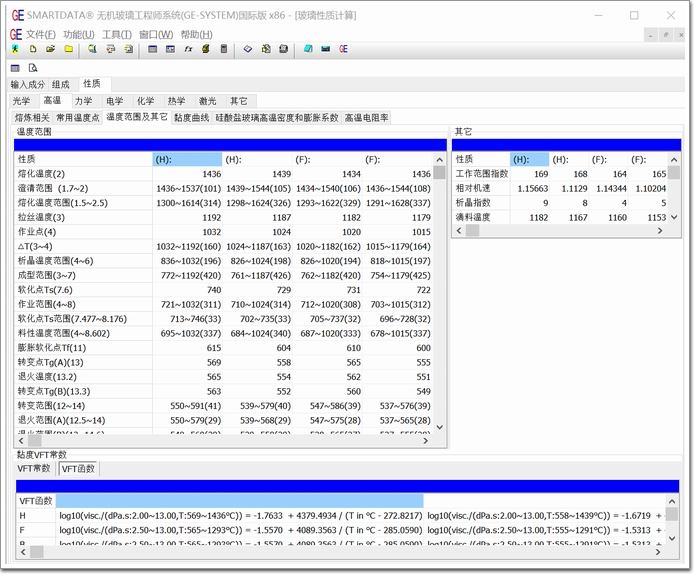This screenshot has width=694, height=574.
Task: Click the print preview magnifier icon
Action: (x=32, y=68)
